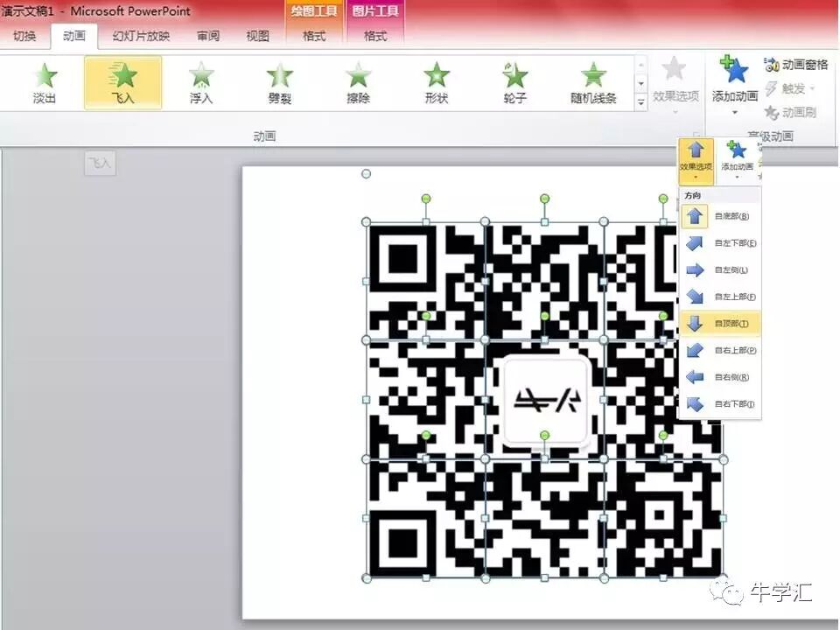Screen dimensions: 840x630
Task: Choose direction 自顶部(T)
Action: 720,323
